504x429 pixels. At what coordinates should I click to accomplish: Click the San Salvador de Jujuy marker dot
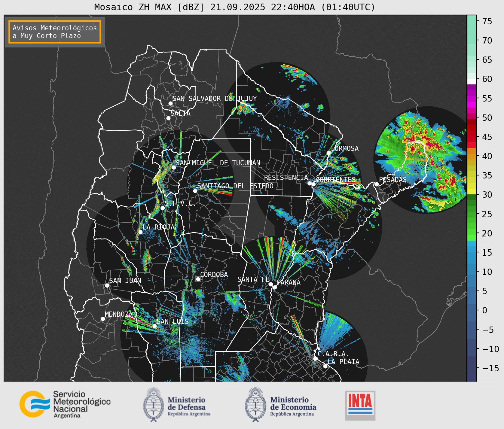[170, 103]
